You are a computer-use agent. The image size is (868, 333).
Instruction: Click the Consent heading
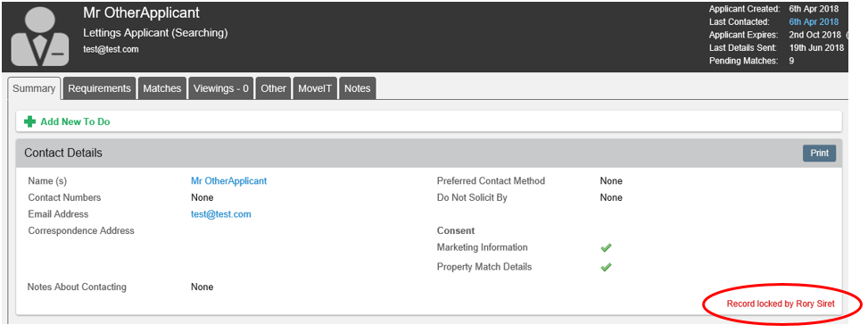coord(456,231)
